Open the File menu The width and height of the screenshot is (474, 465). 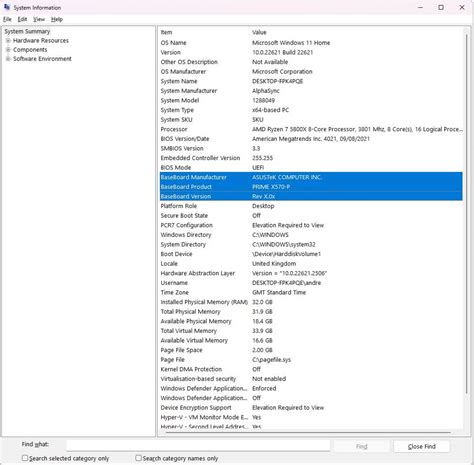7,19
